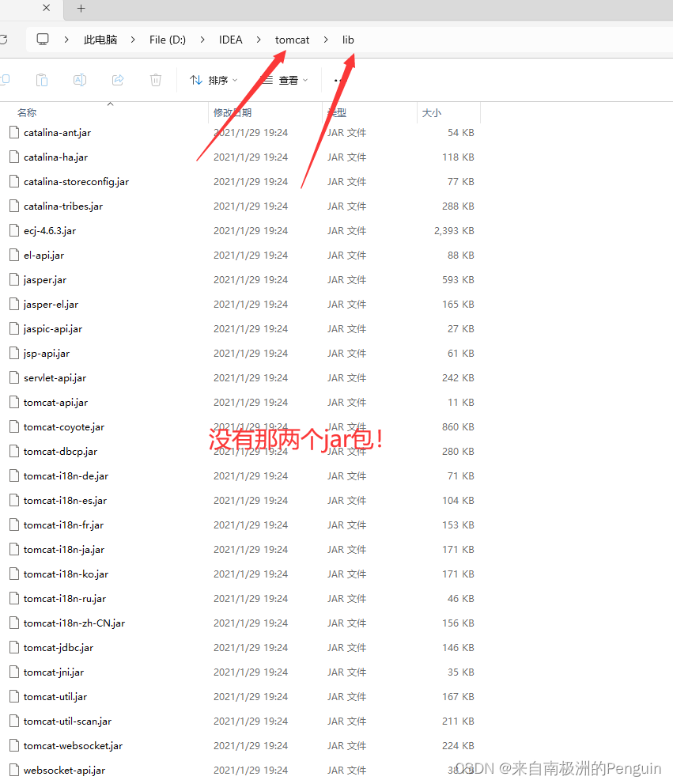Expand chevron before 此电脑 breadcrumb

(x=66, y=40)
